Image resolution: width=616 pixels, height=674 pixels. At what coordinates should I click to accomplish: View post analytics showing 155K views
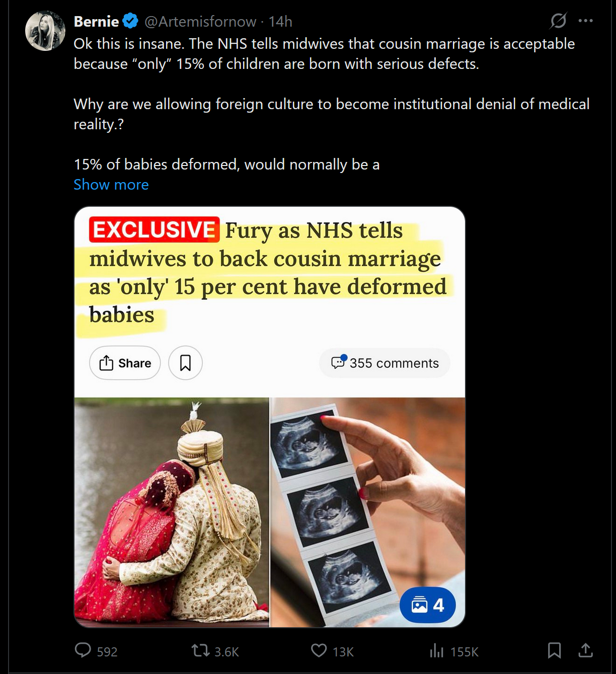(x=454, y=651)
